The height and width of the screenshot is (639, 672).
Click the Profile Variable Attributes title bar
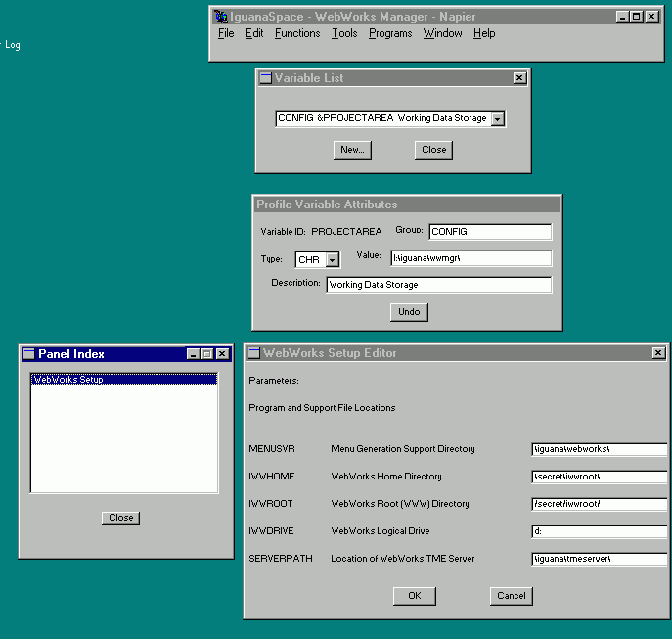click(407, 205)
